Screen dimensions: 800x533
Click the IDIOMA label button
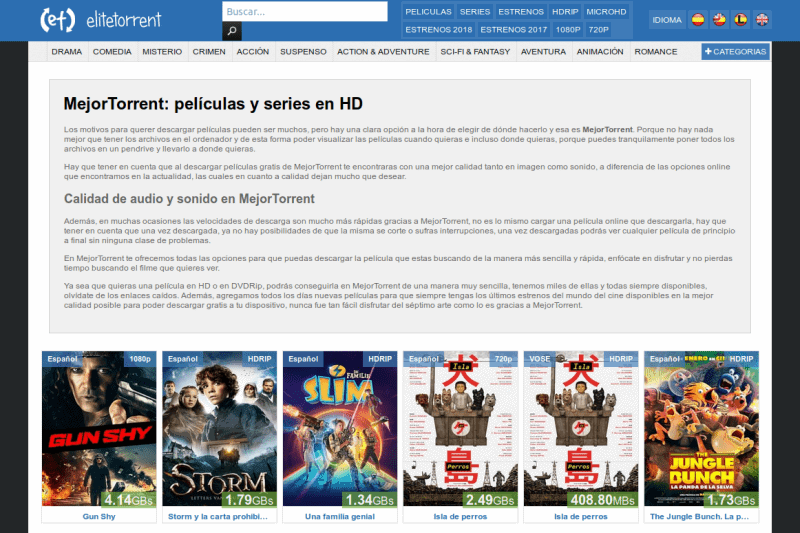coord(667,20)
